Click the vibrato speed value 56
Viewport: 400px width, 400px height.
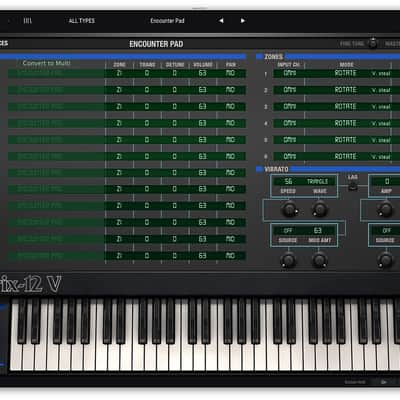click(x=288, y=181)
